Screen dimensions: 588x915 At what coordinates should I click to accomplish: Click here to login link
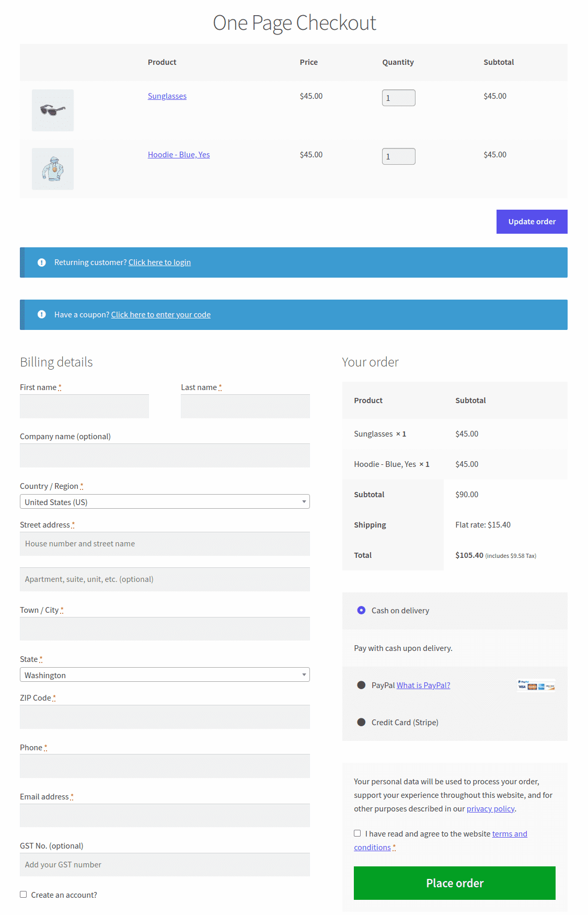[159, 262]
